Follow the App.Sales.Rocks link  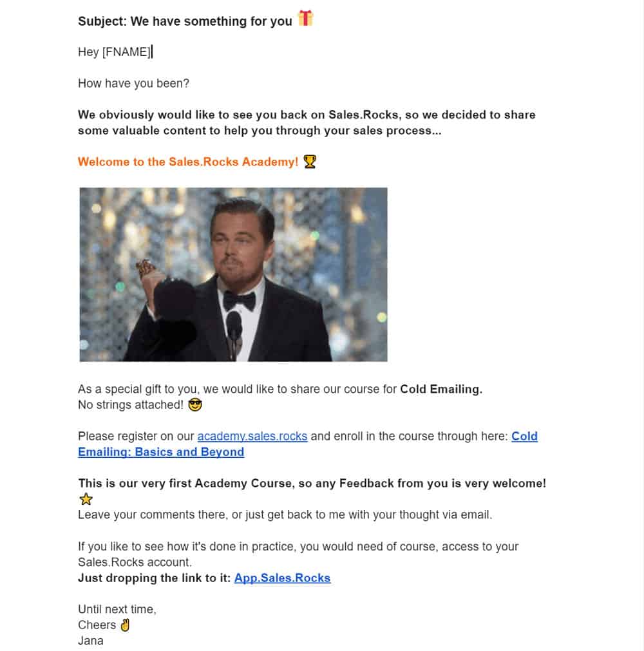click(282, 578)
